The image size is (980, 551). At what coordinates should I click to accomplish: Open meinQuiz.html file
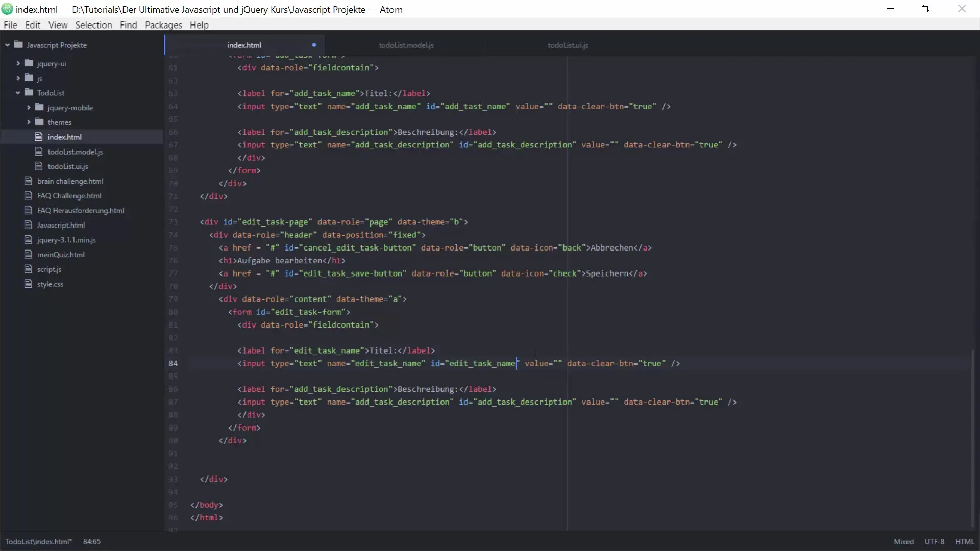point(61,255)
